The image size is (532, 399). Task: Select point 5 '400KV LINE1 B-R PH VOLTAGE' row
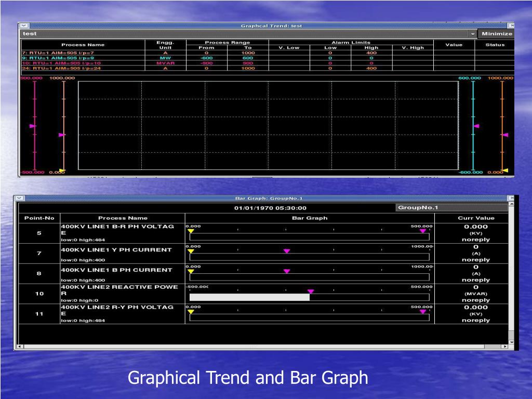tap(263, 233)
